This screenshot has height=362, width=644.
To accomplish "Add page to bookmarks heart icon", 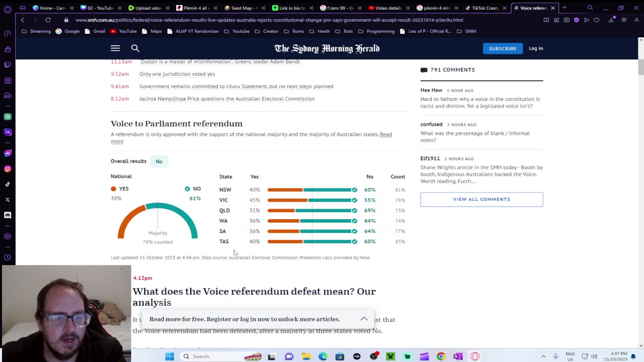I will pos(596,20).
